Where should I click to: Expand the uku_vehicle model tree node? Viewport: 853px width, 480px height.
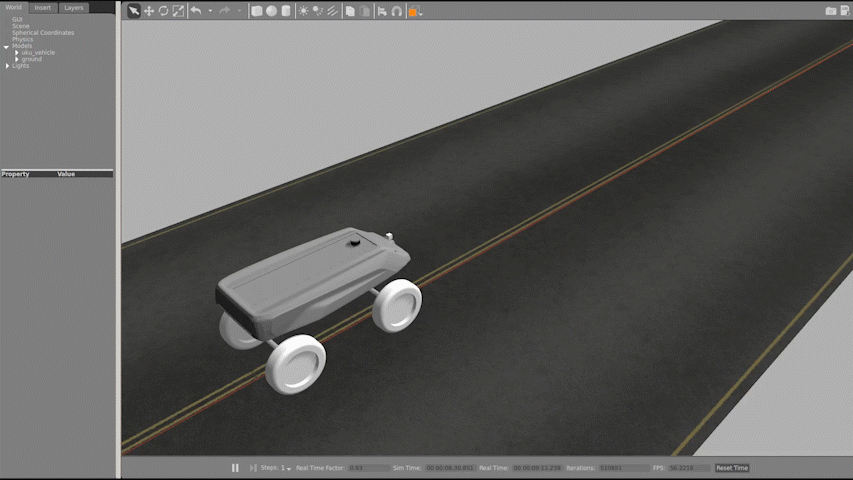[x=16, y=52]
